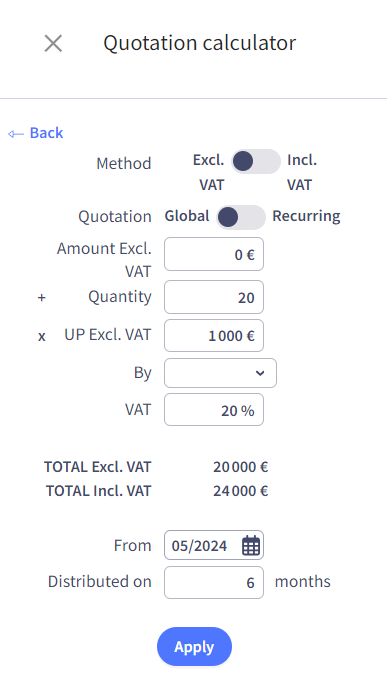Edit the Distributed on months field
The image size is (387, 676).
click(214, 582)
